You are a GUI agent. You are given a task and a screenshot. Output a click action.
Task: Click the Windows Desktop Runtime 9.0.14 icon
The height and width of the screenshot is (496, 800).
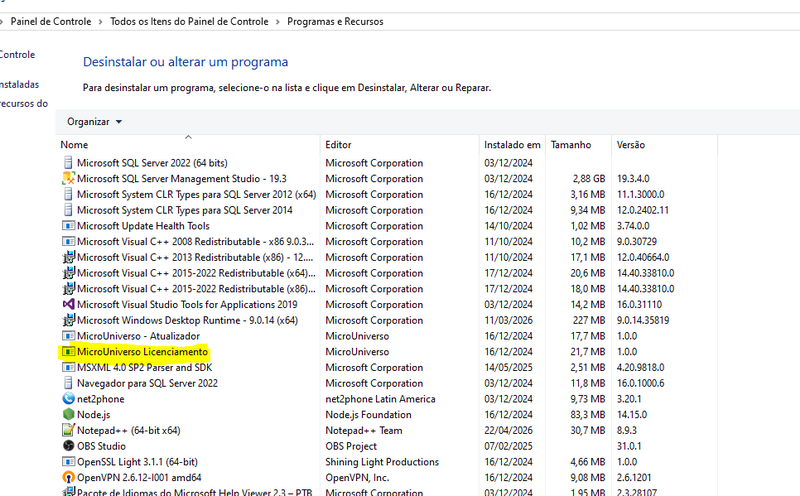[x=68, y=320]
